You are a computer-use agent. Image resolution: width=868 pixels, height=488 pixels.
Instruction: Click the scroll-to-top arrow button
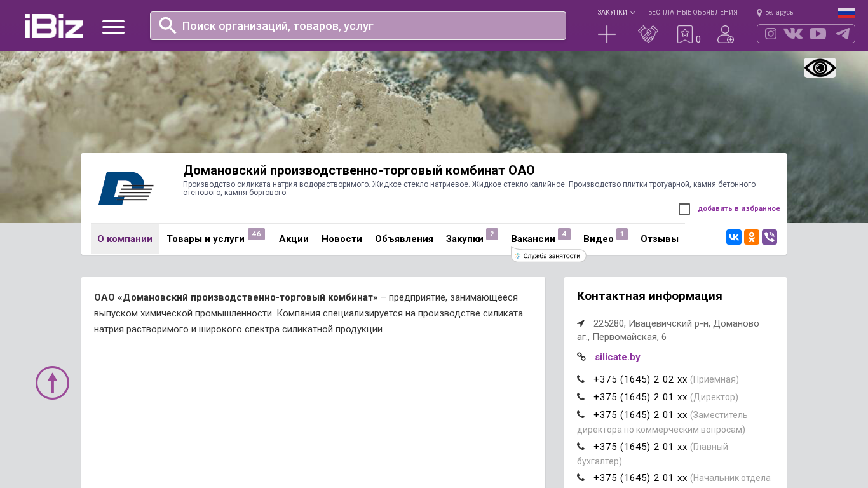tap(52, 383)
